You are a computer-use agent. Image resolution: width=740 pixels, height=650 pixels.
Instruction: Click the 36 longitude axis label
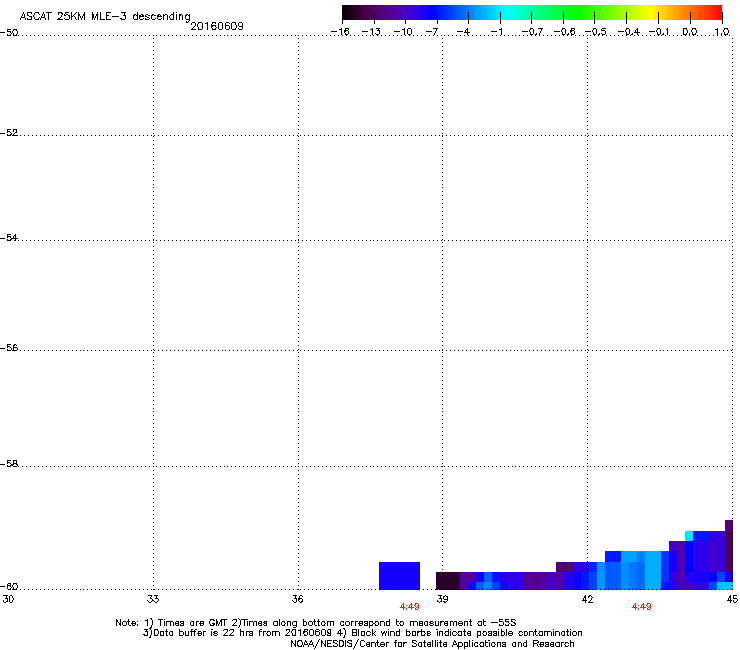click(x=298, y=599)
